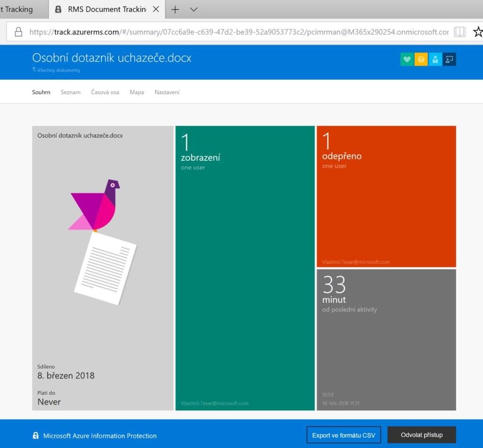Click Export ve formátu CSV button
This screenshot has height=448, width=483.
pyautogui.click(x=344, y=435)
